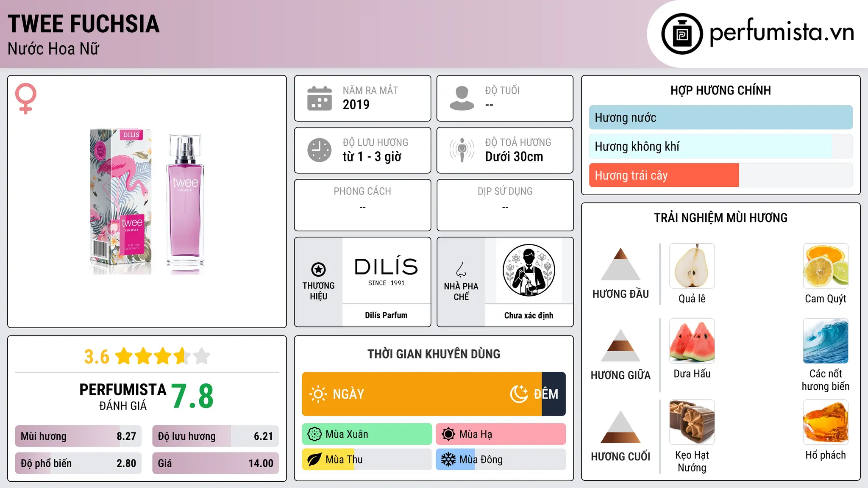Click the Dịp sử dụng occasion card

(x=505, y=205)
